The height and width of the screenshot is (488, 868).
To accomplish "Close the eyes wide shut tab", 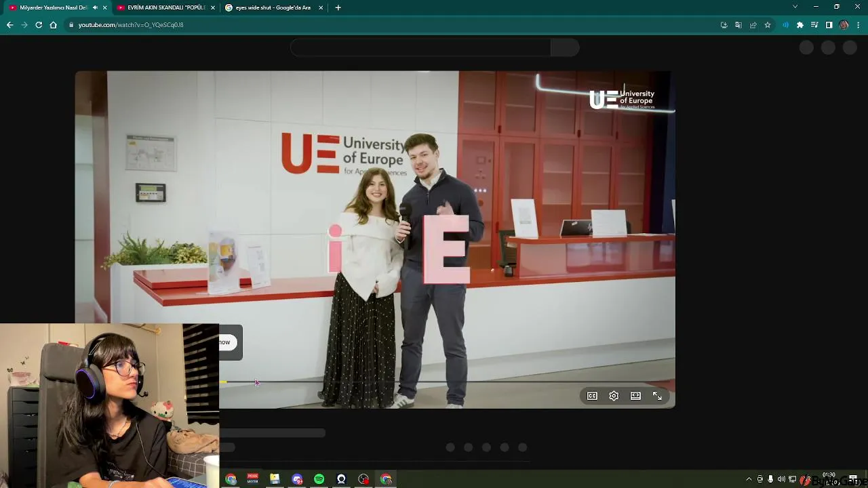I will 321,7.
